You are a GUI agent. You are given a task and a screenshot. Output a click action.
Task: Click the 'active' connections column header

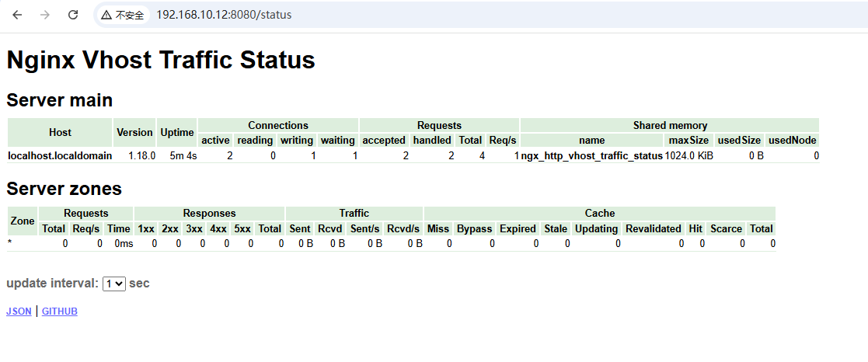215,141
